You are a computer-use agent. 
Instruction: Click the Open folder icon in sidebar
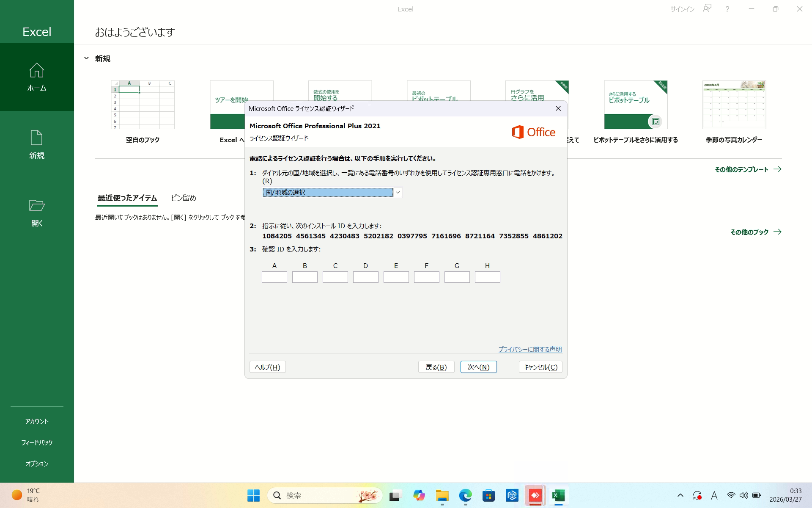[37, 205]
